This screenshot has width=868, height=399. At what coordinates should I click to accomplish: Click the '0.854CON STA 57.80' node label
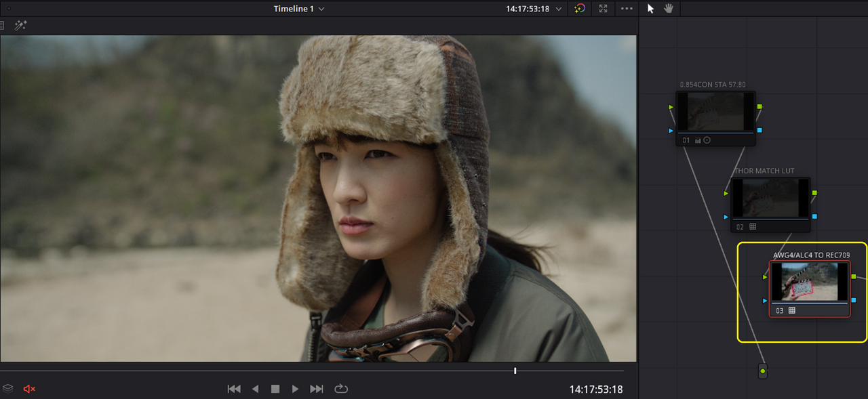pos(713,85)
